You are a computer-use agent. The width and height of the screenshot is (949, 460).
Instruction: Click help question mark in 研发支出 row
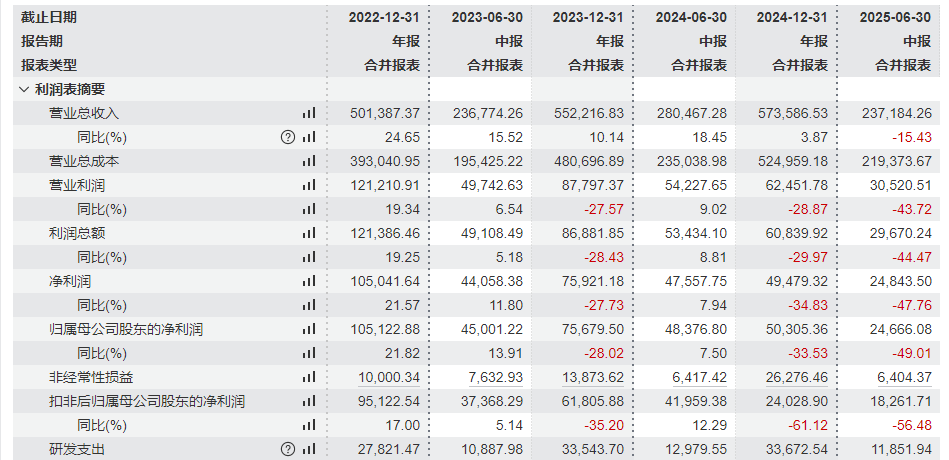[x=288, y=449]
